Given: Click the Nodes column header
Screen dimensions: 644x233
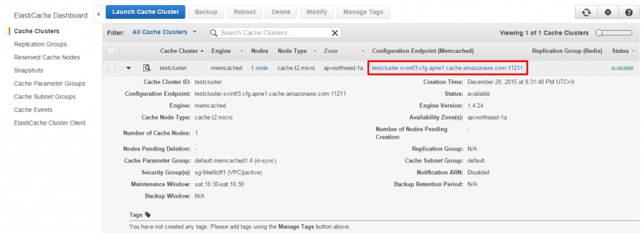Looking at the screenshot, I should [x=260, y=52].
